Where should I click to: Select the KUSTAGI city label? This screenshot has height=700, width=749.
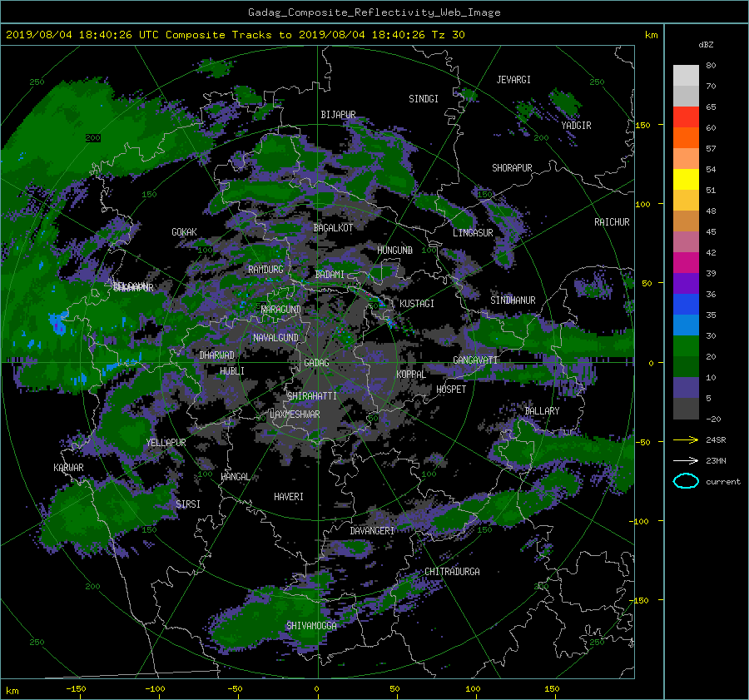(417, 304)
